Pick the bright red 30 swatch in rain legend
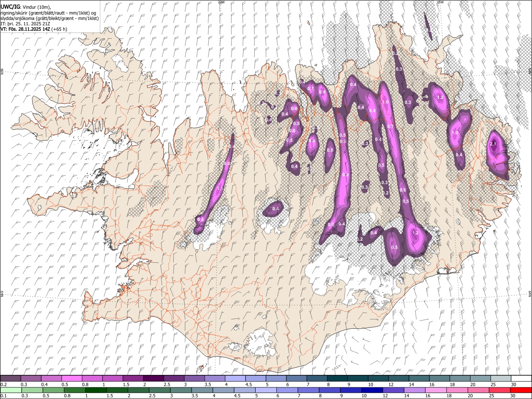The image size is (532, 399). pos(521,390)
